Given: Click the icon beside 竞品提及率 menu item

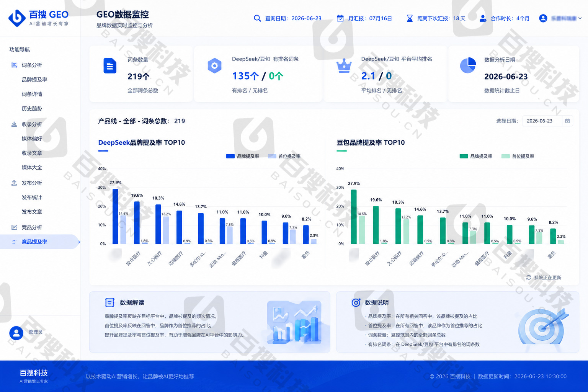Looking at the screenshot, I should (14, 242).
